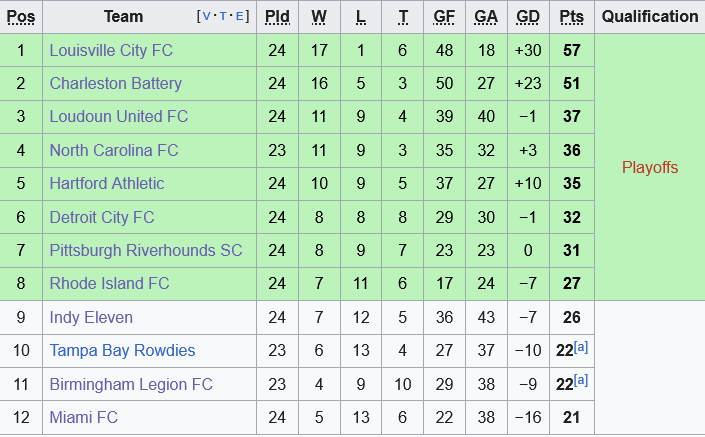Open Pittsburgh Riverhounds SC page

[146, 250]
